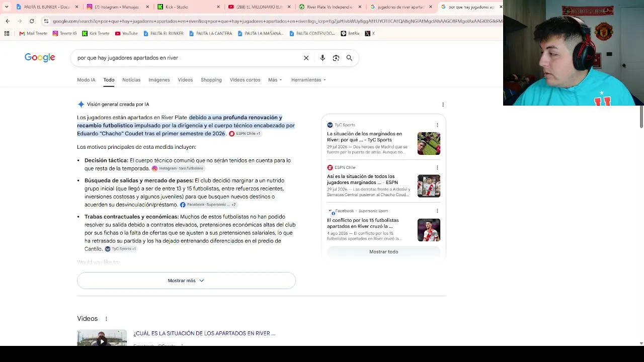Image resolution: width=644 pixels, height=362 pixels.
Task: Open the YouTube bookmark
Action: (126, 34)
